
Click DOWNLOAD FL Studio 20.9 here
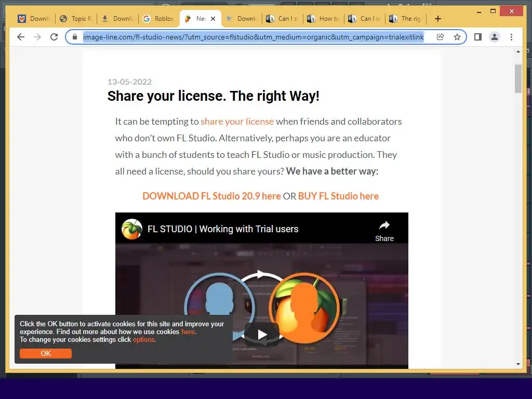point(211,196)
